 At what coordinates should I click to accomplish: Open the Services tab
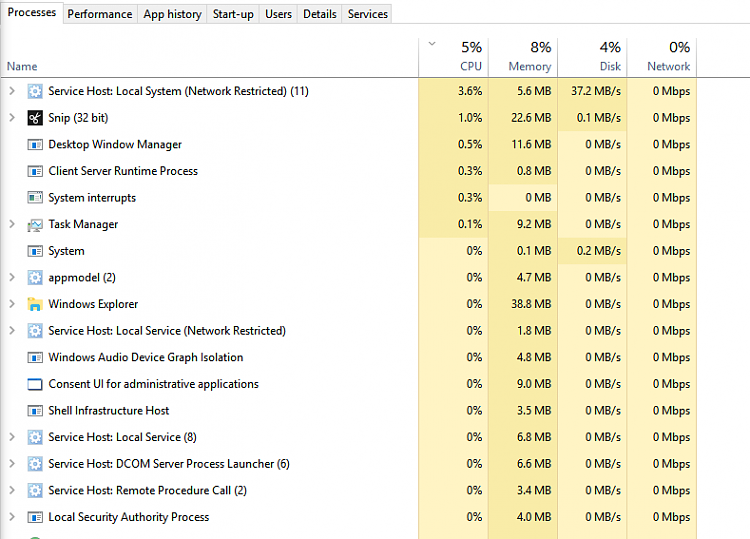[367, 14]
